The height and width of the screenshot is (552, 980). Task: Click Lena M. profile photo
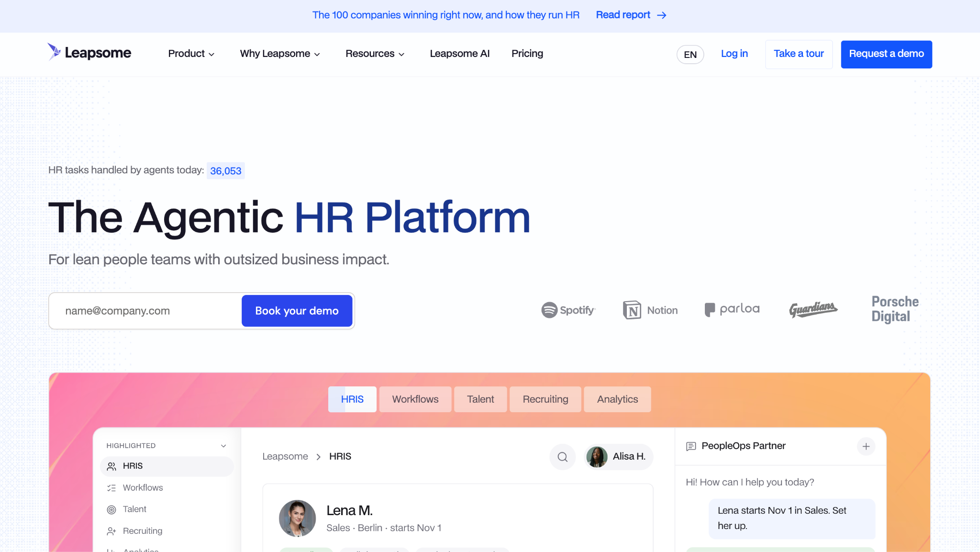(x=297, y=518)
